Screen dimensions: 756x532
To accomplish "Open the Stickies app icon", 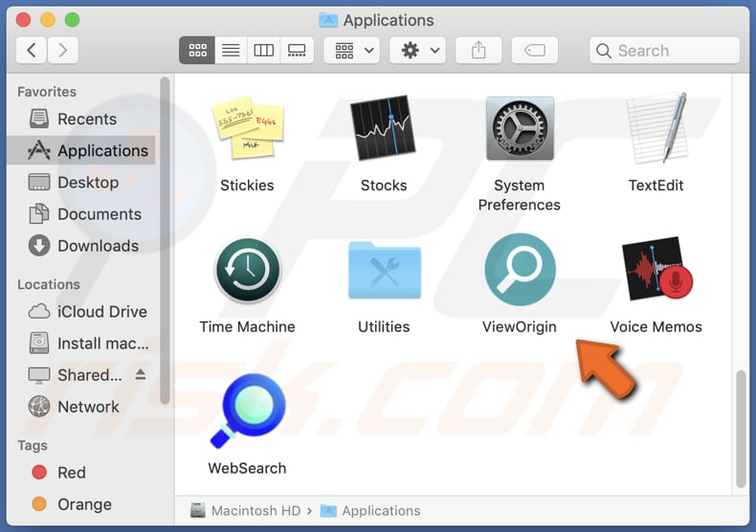I will pyautogui.click(x=247, y=128).
